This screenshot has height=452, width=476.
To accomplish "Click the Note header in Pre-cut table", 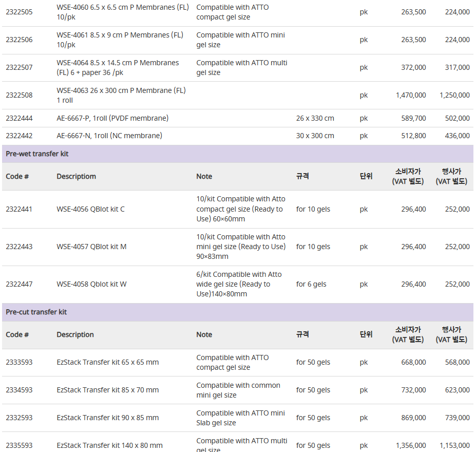I will pyautogui.click(x=204, y=334).
